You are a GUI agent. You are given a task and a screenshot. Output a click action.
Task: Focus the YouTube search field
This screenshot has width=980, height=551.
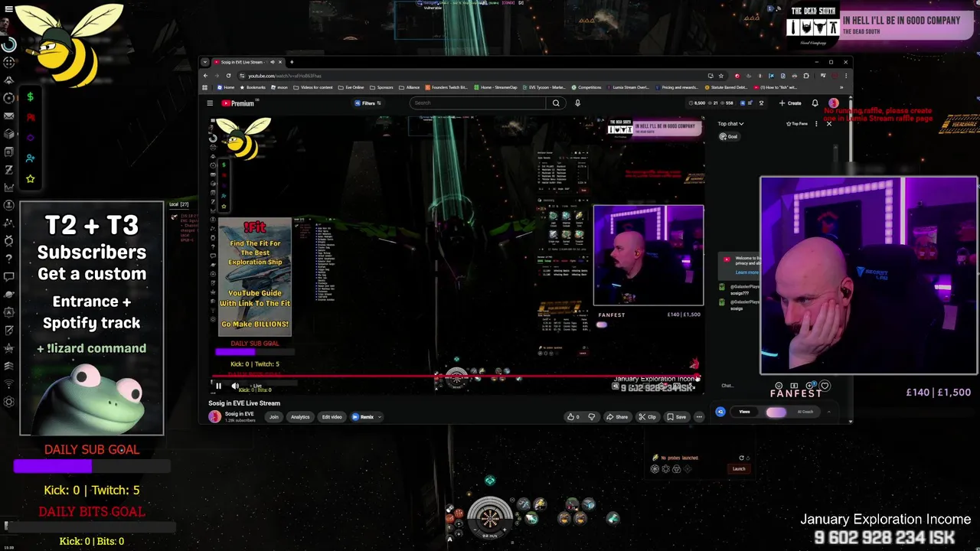pyautogui.click(x=479, y=103)
